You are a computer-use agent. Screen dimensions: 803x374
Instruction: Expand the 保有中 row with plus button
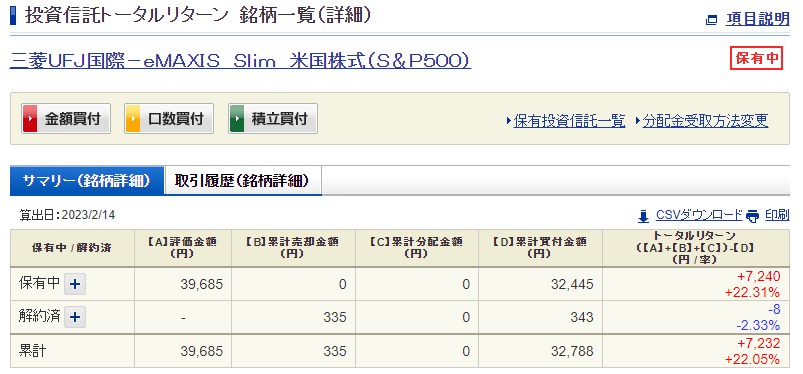pos(75,284)
